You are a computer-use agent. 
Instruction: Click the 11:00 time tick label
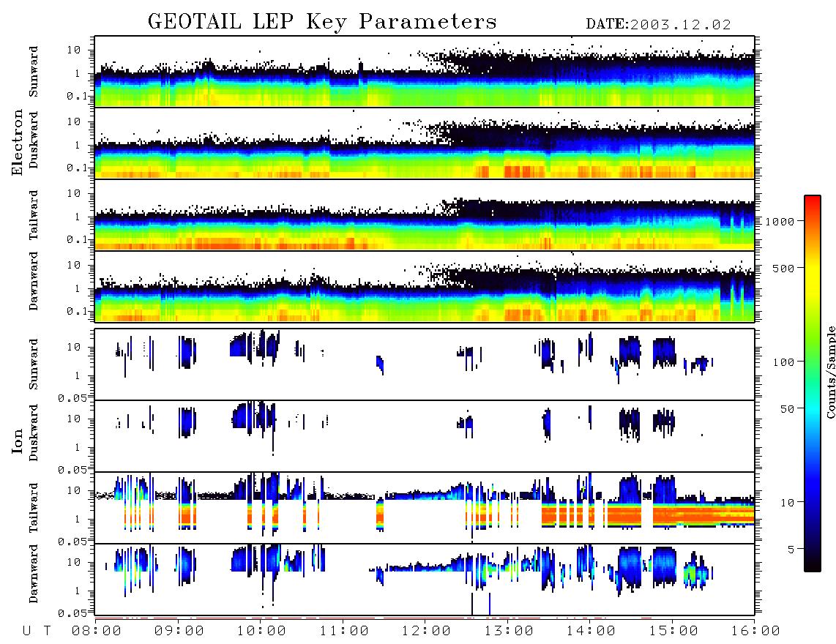tap(344, 632)
